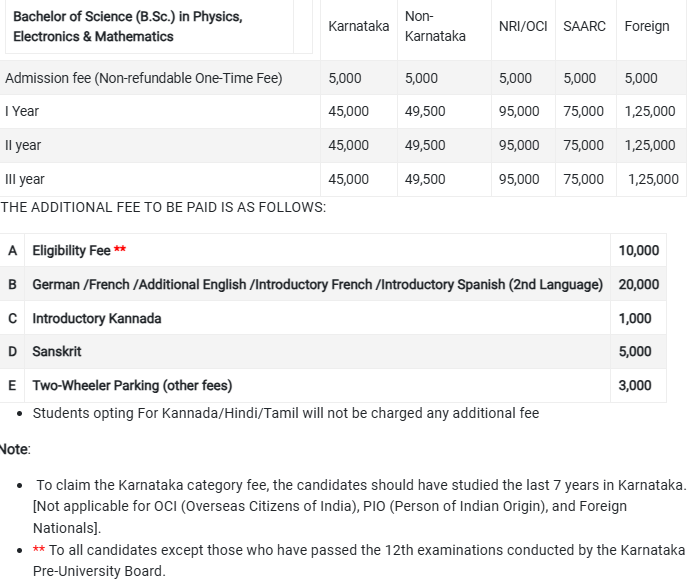
Task: Click the II year row label
Action: coord(23,145)
